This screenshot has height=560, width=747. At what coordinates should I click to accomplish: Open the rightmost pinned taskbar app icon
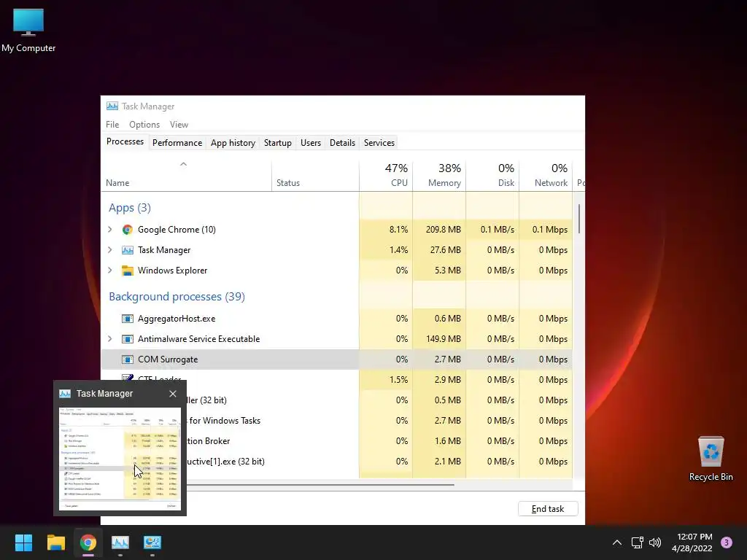tap(152, 542)
